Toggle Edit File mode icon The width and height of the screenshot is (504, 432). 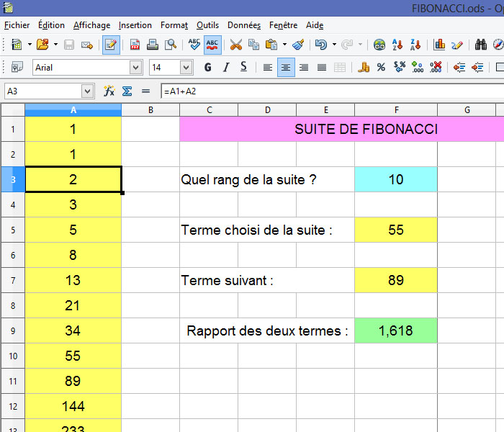[x=111, y=45]
